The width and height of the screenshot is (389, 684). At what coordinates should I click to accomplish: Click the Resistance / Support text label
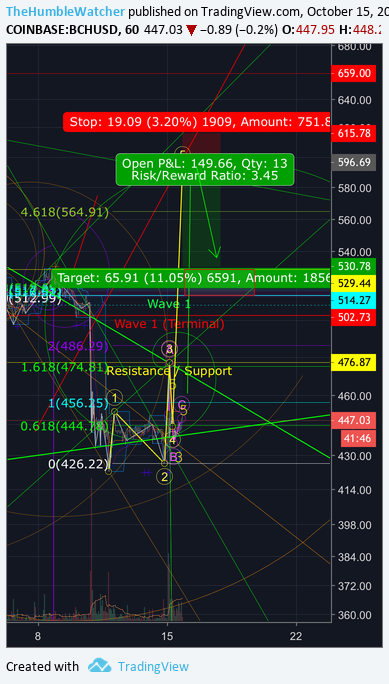[169, 371]
